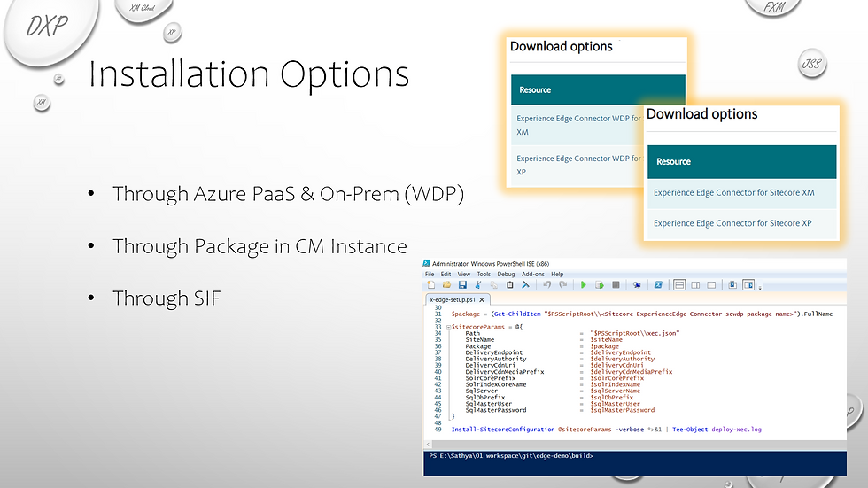Open the View menu
This screenshot has height=488, width=868.
coord(464,274)
